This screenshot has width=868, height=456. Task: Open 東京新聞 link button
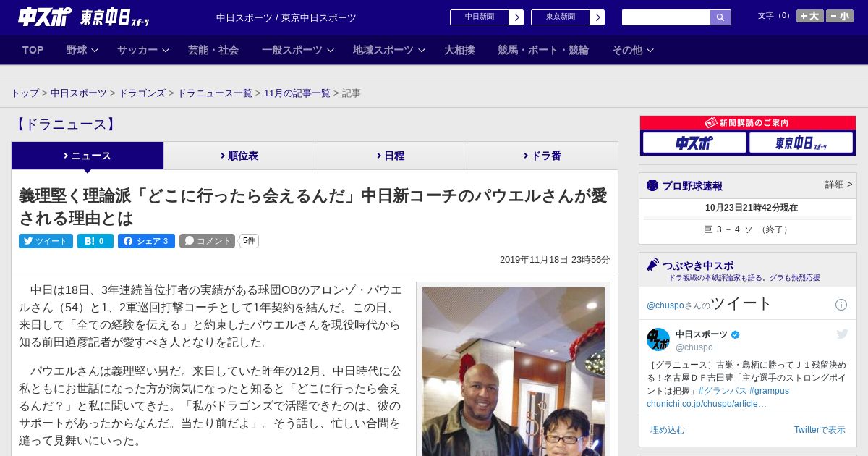561,17
